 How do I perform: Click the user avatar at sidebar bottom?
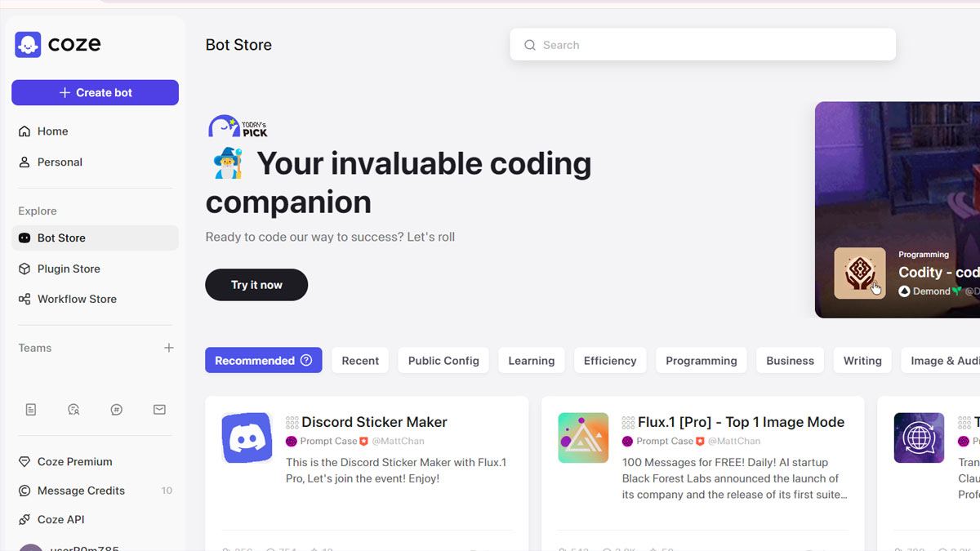point(31,547)
